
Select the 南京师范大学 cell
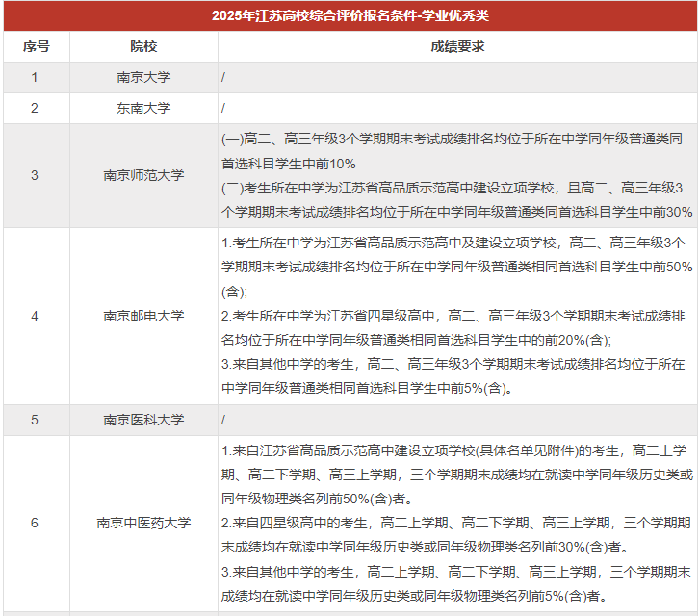(x=143, y=175)
